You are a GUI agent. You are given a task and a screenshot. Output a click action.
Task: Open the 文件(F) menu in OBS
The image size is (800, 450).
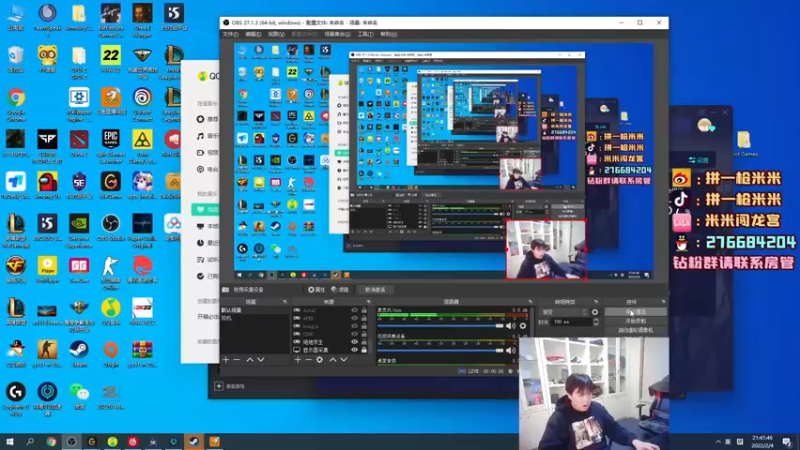tap(231, 34)
